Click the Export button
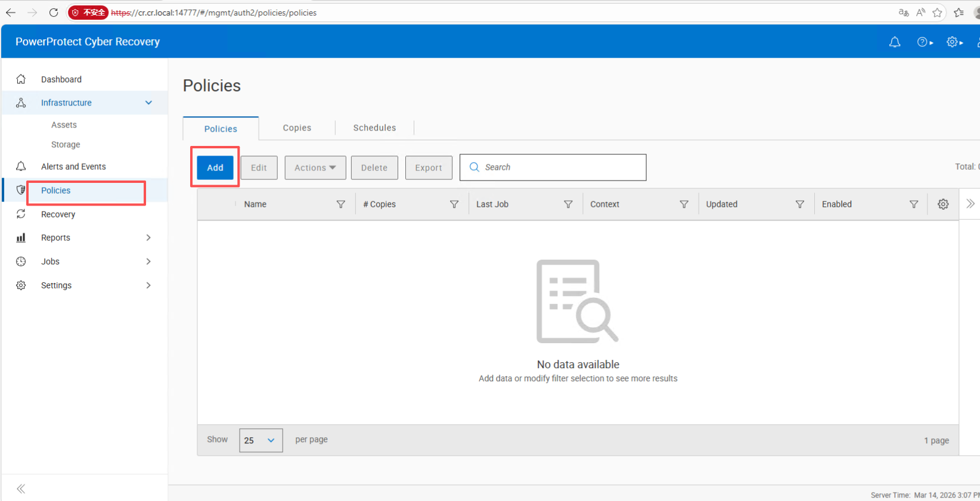980x501 pixels. (x=429, y=168)
